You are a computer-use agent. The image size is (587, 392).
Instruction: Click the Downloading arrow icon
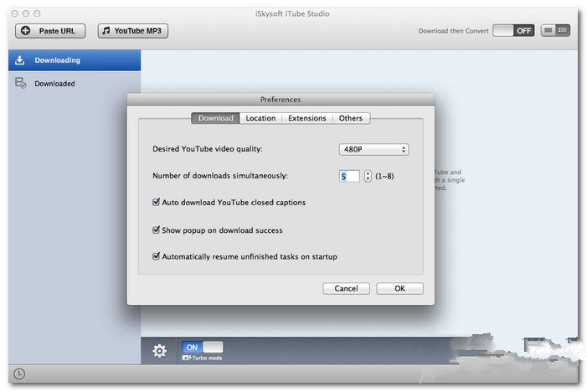click(x=20, y=60)
